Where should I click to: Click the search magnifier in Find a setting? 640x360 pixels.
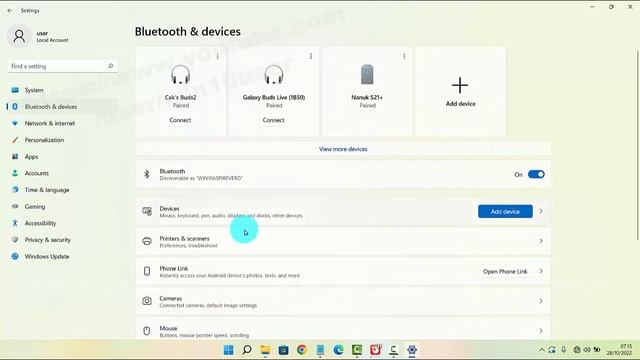[x=110, y=66]
